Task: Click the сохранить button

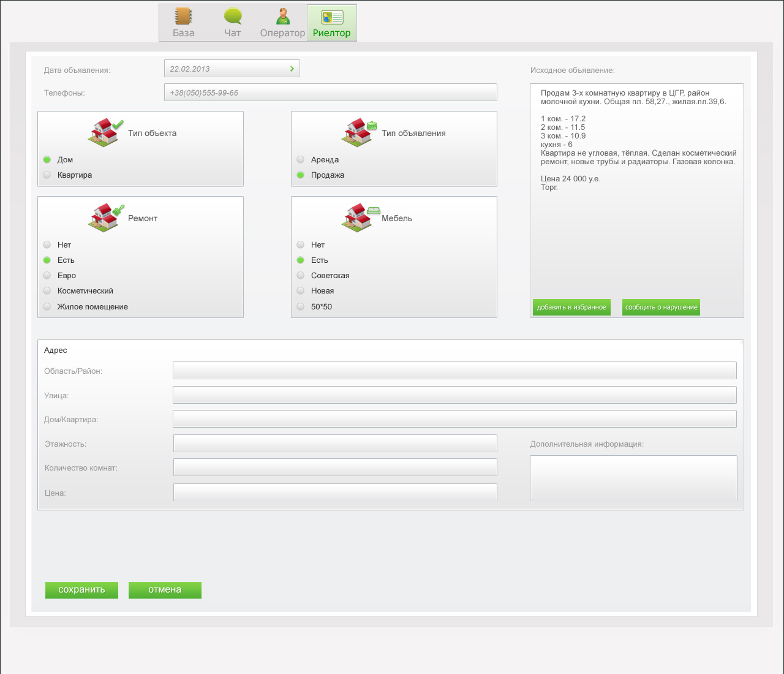Action: 81,590
